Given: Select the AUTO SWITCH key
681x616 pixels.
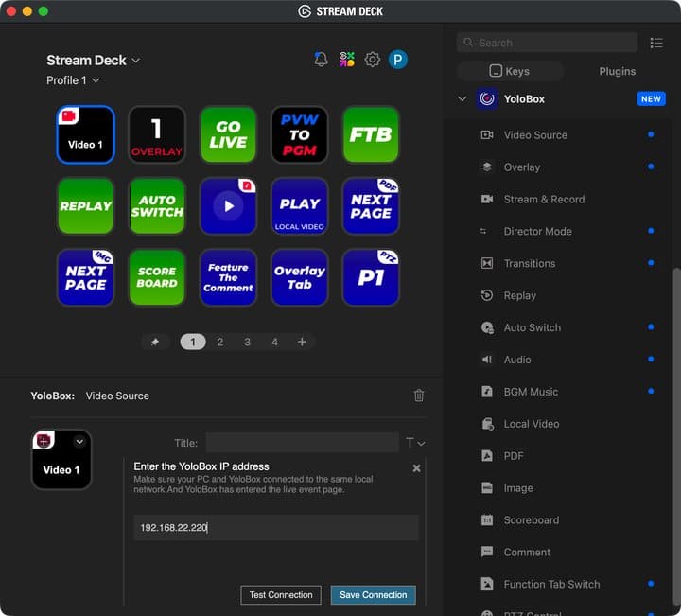Looking at the screenshot, I should [157, 206].
